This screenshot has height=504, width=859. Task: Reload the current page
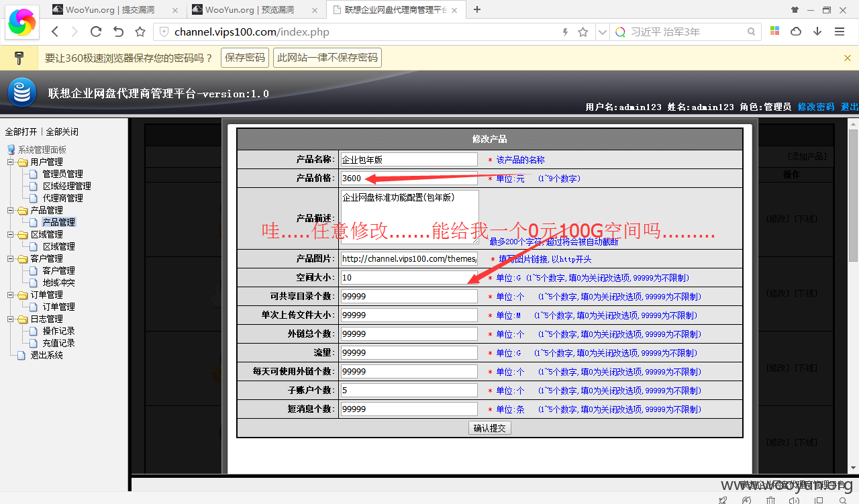(x=96, y=32)
